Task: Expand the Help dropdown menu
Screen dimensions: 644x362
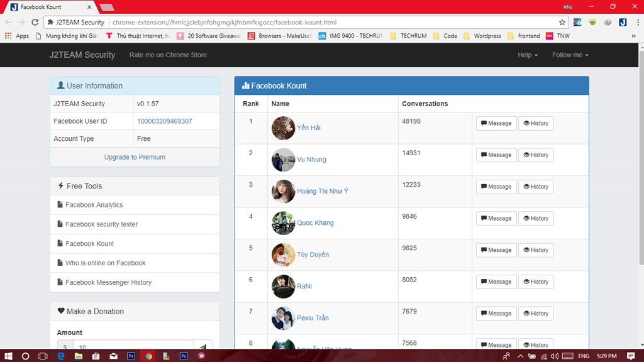Action: pyautogui.click(x=527, y=55)
